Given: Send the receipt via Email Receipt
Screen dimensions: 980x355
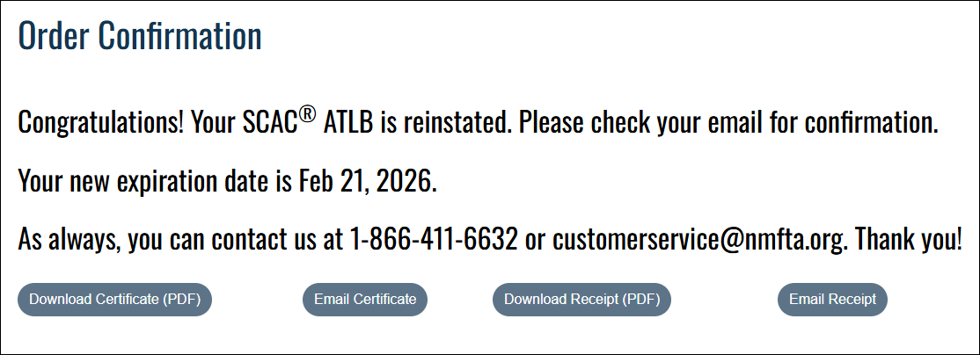Looking at the screenshot, I should point(832,300).
